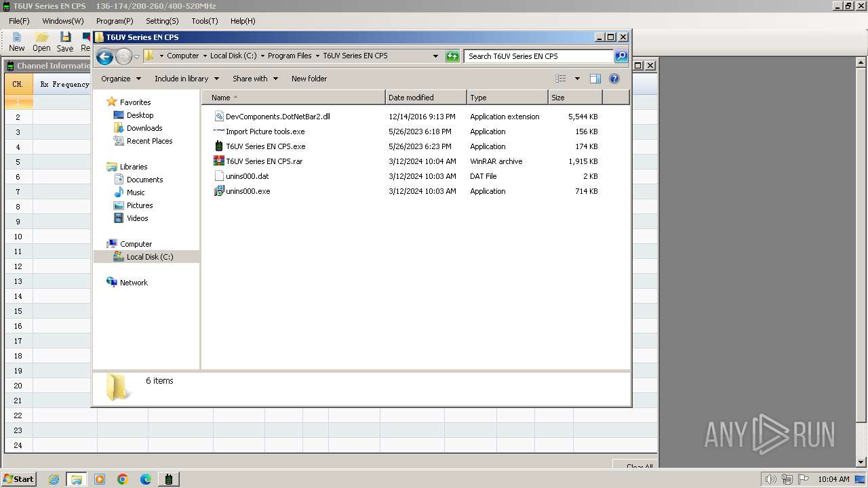
Task: Refresh the Explorer folder view
Action: 452,56
